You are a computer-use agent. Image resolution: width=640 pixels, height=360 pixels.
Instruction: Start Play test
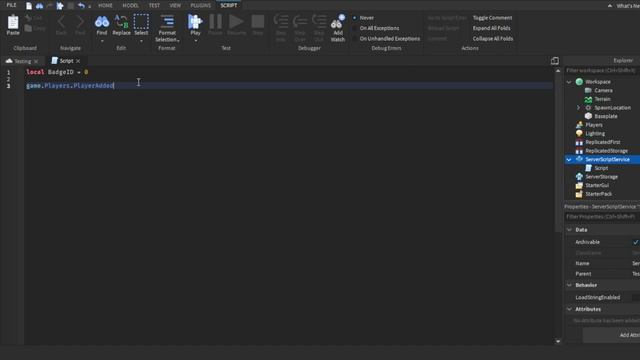195,21
